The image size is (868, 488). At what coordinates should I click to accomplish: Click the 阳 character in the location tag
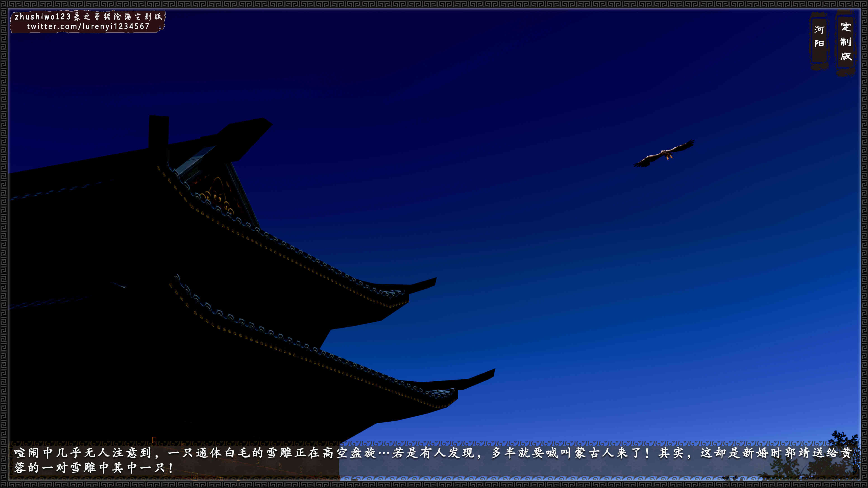[819, 43]
